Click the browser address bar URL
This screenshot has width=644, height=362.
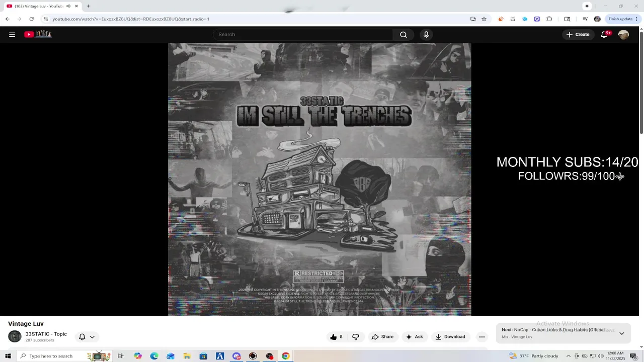point(131,19)
